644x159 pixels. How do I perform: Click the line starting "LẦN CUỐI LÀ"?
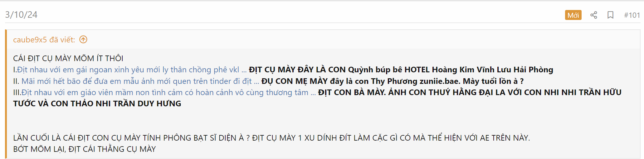[271, 138]
